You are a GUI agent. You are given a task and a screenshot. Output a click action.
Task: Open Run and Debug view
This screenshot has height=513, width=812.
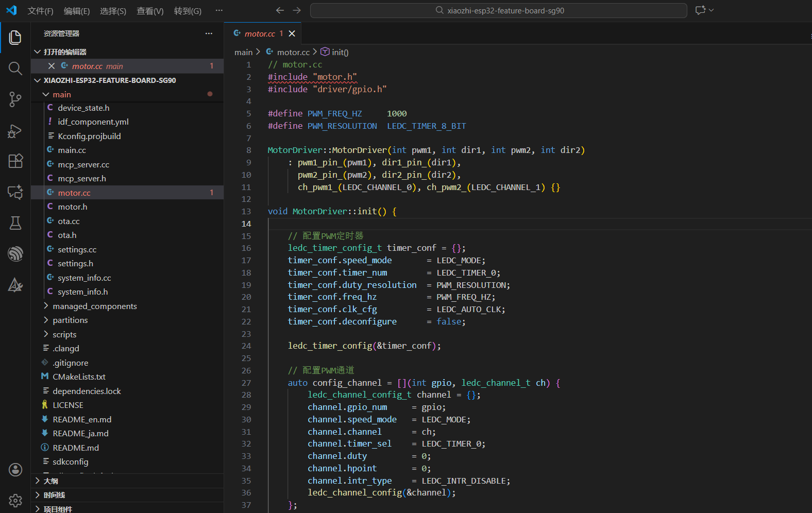point(15,131)
